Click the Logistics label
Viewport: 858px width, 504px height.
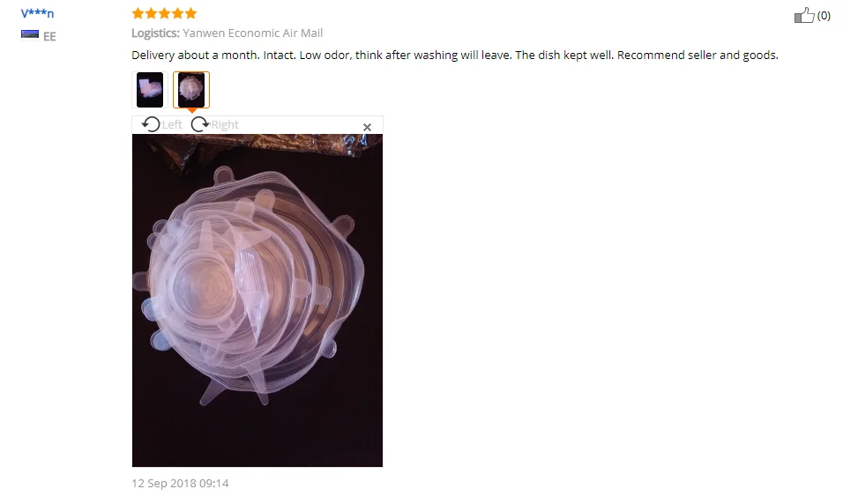coord(155,33)
